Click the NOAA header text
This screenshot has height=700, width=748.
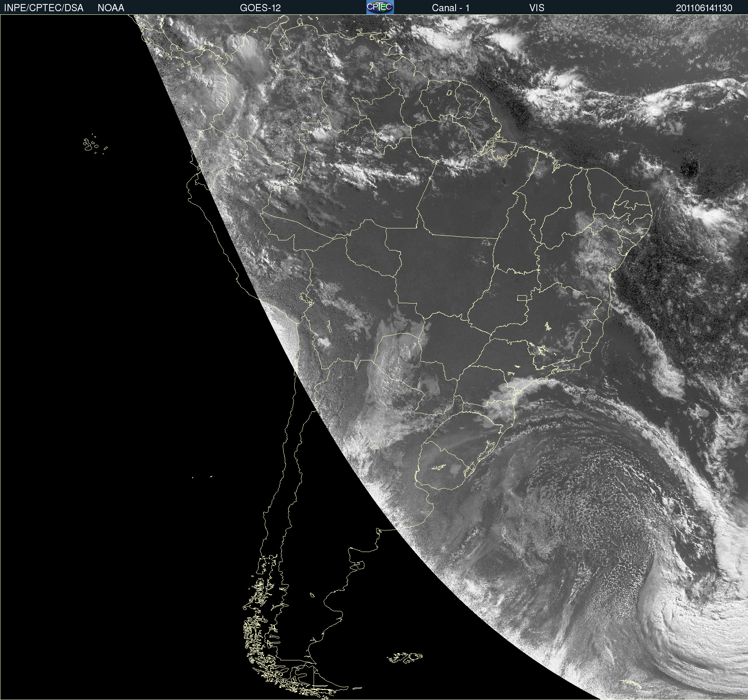[111, 8]
